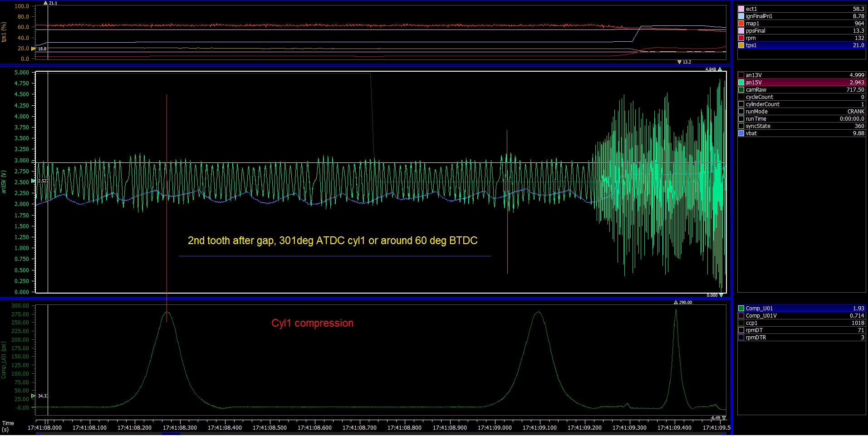Toggle the rpmDT channel box
This screenshot has height=446, width=868.
(x=741, y=330)
